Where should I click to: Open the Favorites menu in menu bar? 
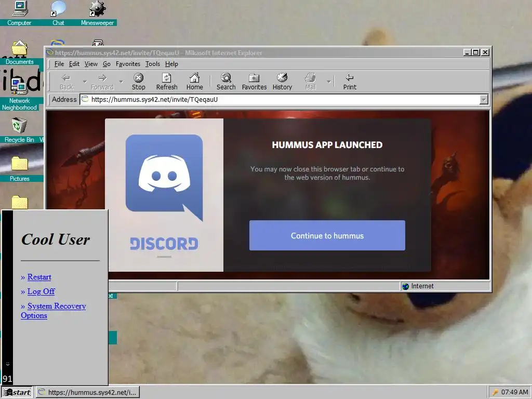[x=128, y=64]
